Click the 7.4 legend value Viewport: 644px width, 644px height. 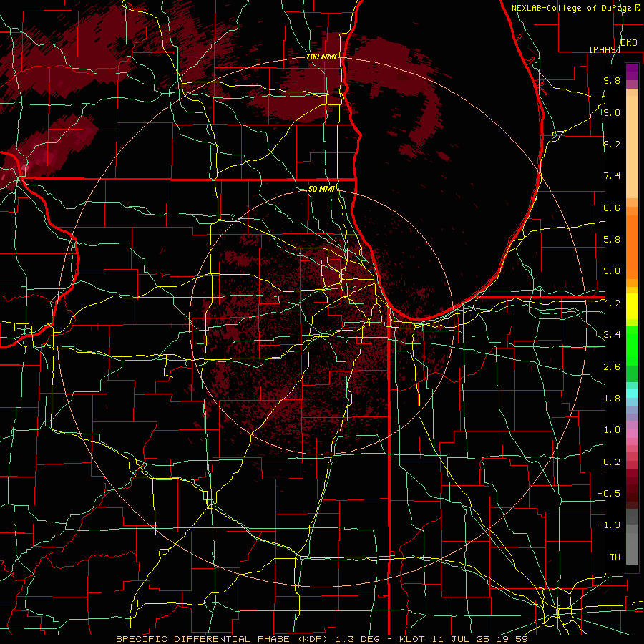click(x=612, y=176)
